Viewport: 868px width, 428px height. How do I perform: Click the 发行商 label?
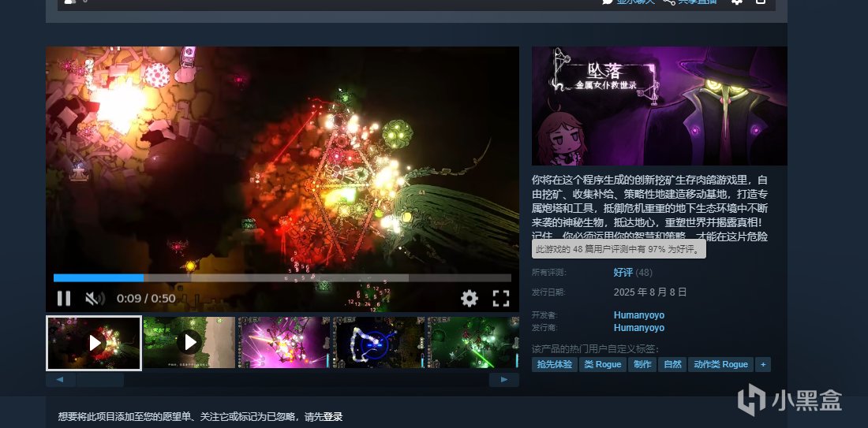coord(544,328)
